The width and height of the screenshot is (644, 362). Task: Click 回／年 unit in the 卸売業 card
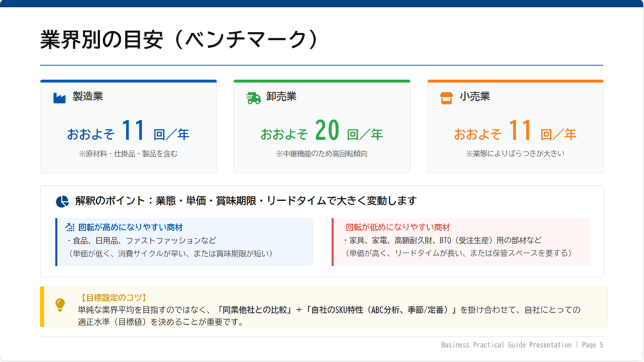tap(365, 134)
